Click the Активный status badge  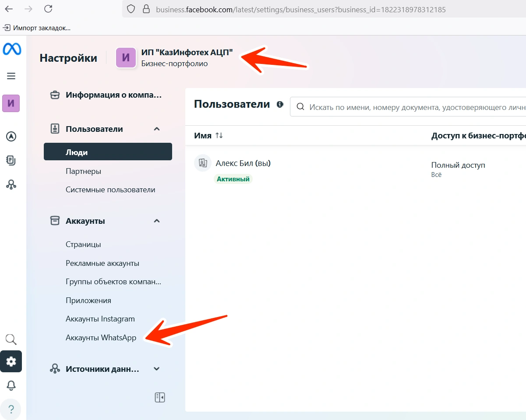[x=233, y=179]
